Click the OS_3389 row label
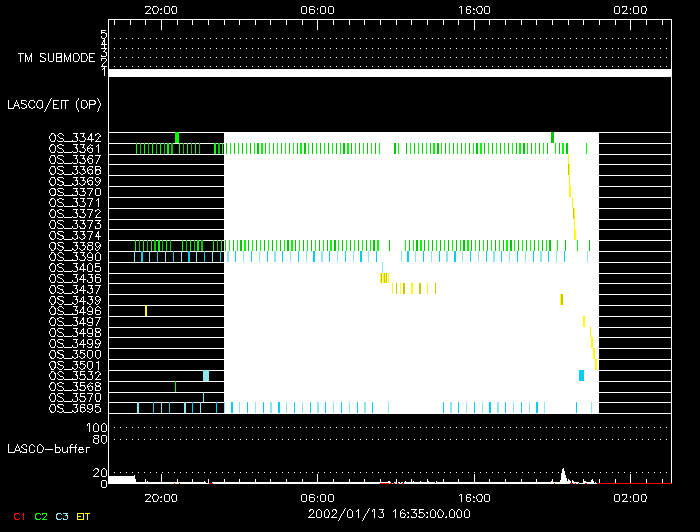The height and width of the screenshot is (532, 700). point(75,246)
